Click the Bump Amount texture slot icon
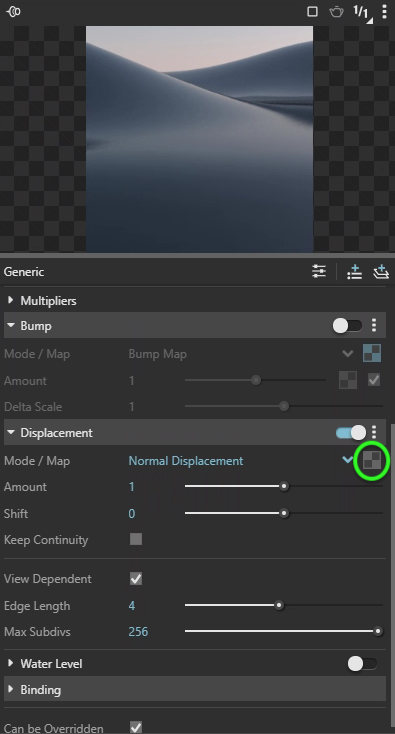 pos(348,380)
